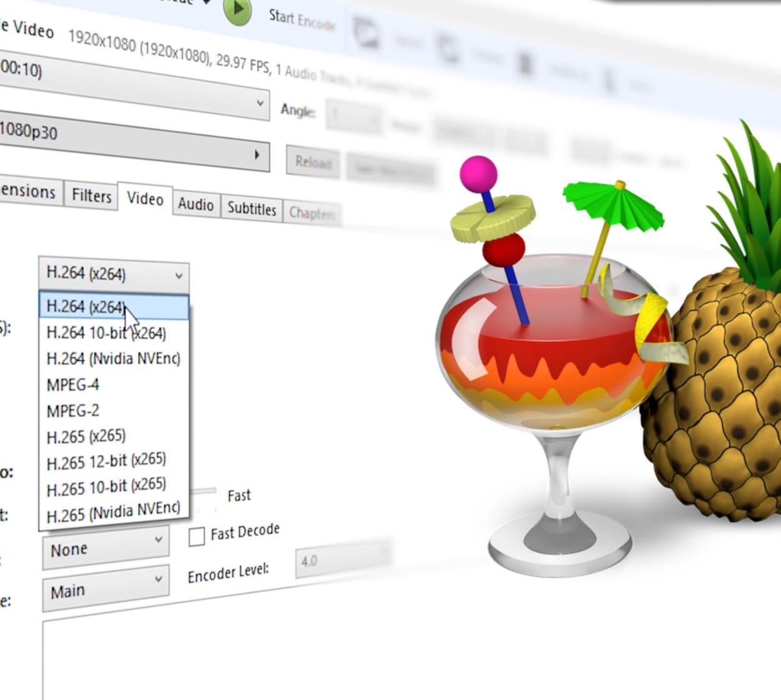This screenshot has height=700, width=781.
Task: Open the Subtitles tab
Action: coord(251,209)
